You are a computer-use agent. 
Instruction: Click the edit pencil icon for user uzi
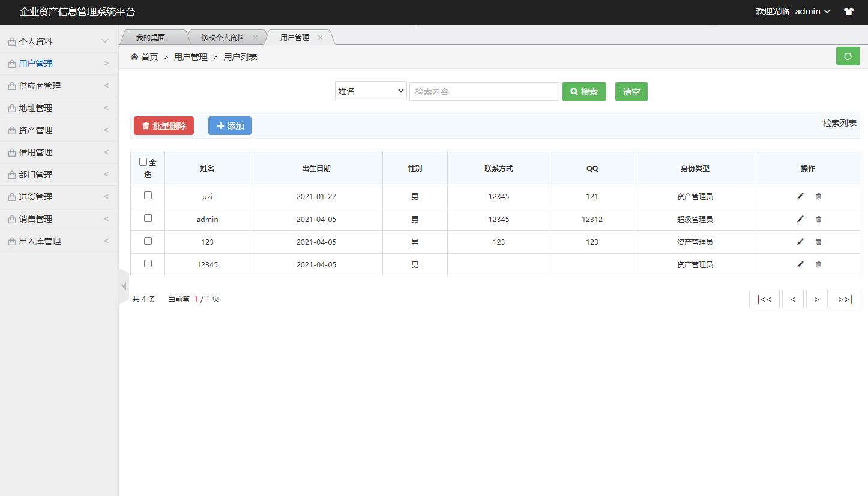pos(800,196)
